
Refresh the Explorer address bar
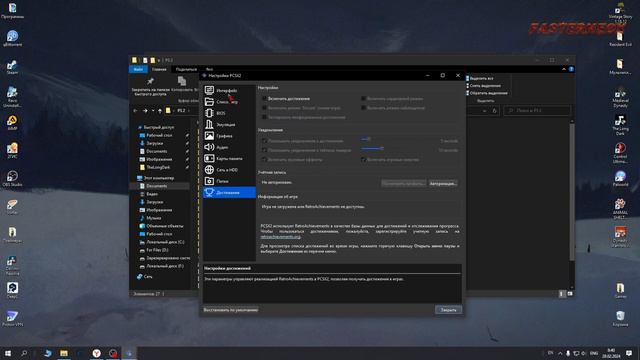494,111
